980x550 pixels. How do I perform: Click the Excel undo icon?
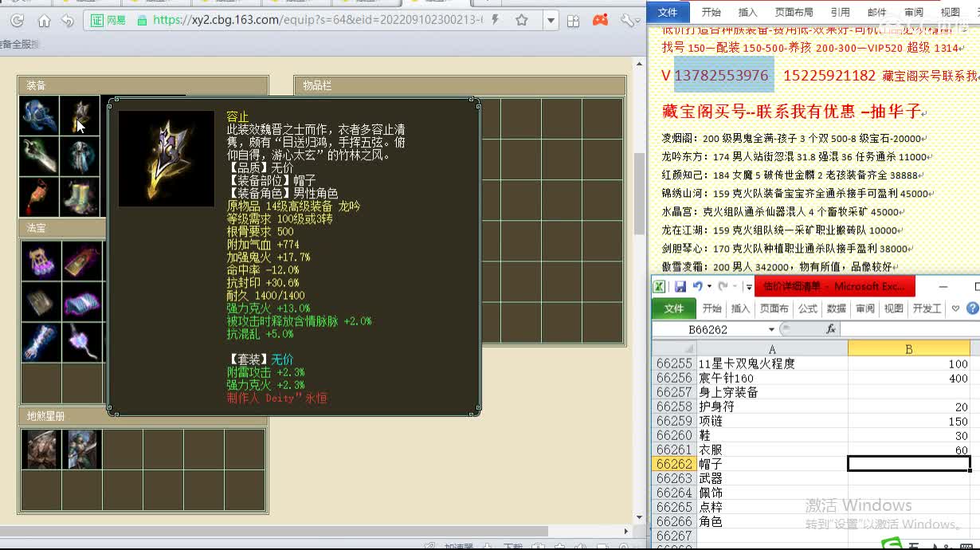697,286
